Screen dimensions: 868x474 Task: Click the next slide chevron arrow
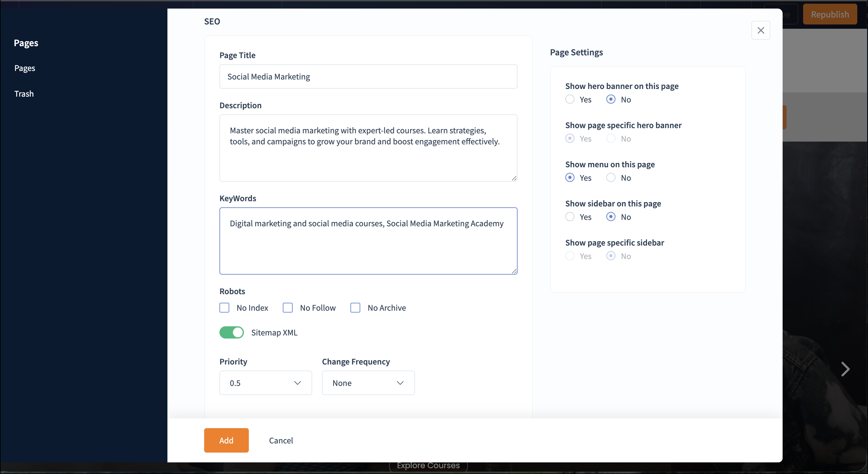[x=845, y=369]
